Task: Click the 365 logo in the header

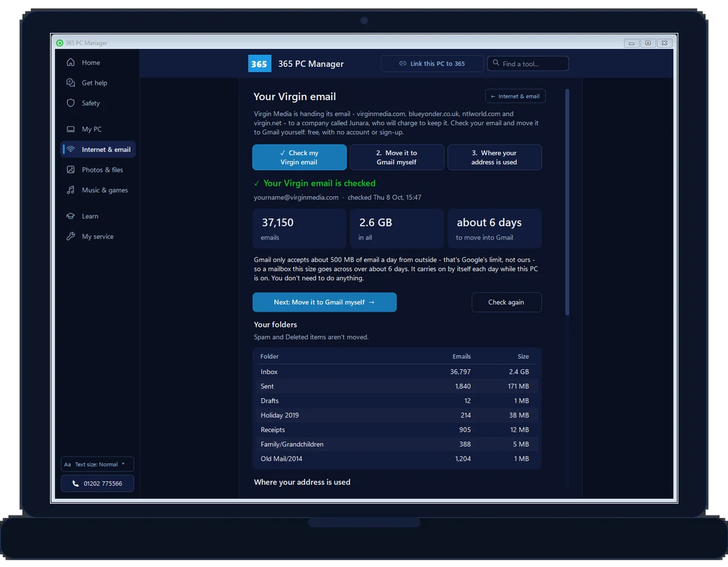Action: pos(260,64)
